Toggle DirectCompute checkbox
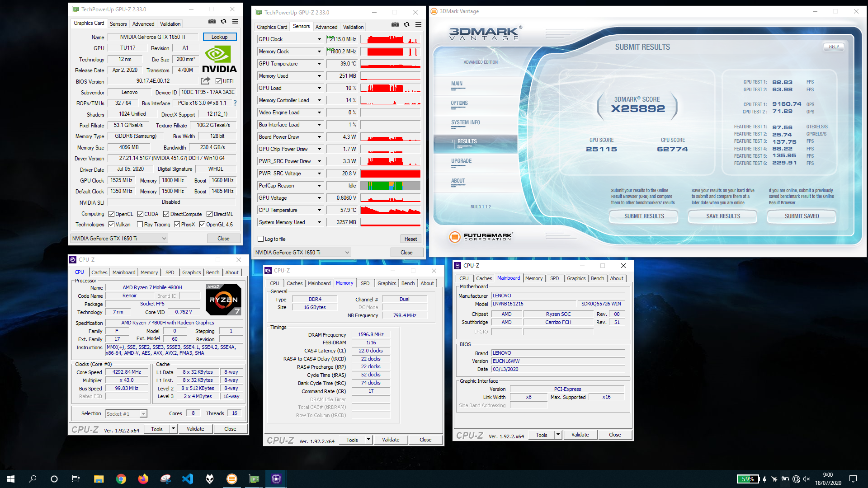Image resolution: width=868 pixels, height=488 pixels. [x=166, y=214]
